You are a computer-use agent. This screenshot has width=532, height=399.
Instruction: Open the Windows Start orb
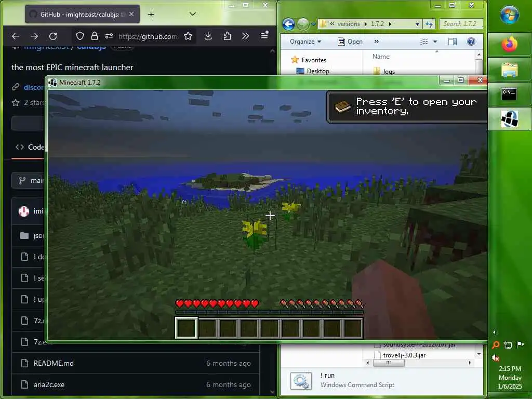tap(509, 15)
